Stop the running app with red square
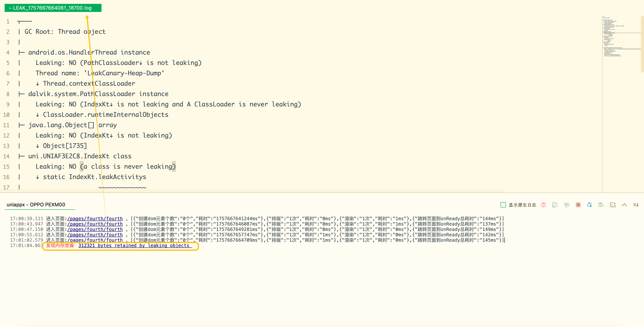The width and height of the screenshot is (644, 327). click(x=578, y=205)
